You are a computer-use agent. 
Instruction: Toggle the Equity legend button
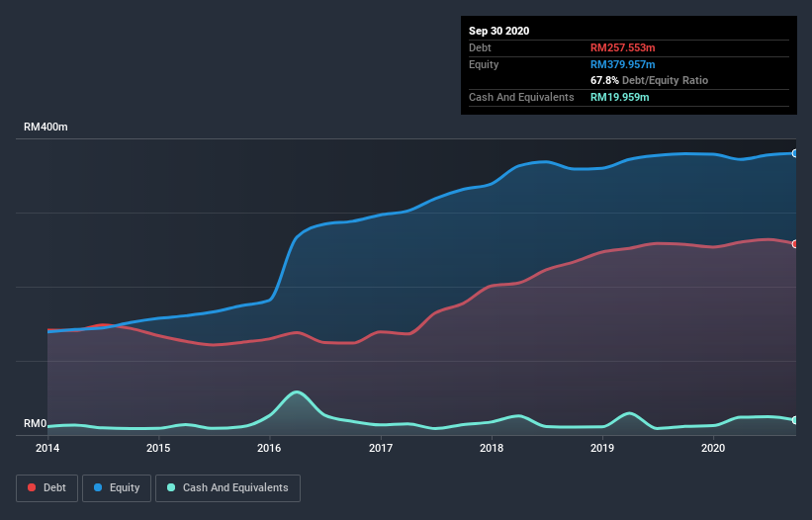117,488
